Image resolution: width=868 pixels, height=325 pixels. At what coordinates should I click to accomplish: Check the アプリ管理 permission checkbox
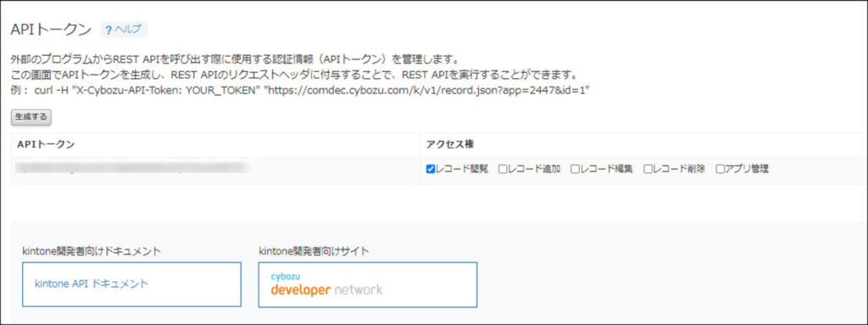[721, 169]
